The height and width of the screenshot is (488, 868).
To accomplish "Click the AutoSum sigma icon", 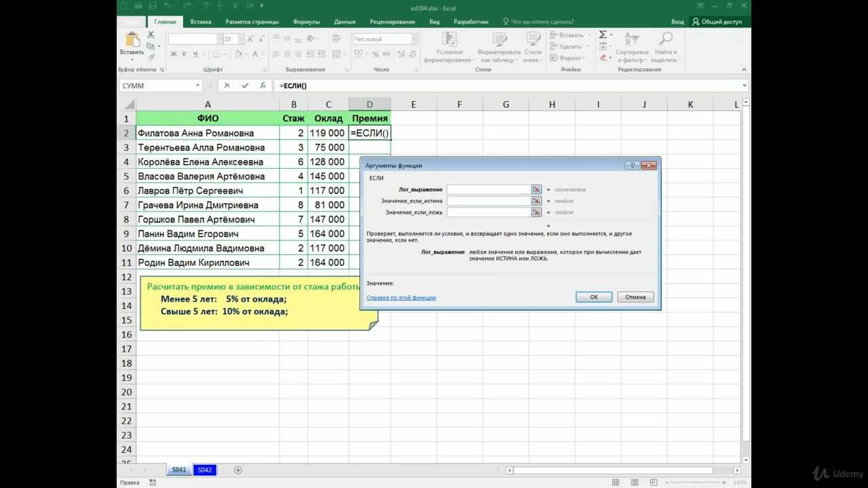I will tap(603, 35).
